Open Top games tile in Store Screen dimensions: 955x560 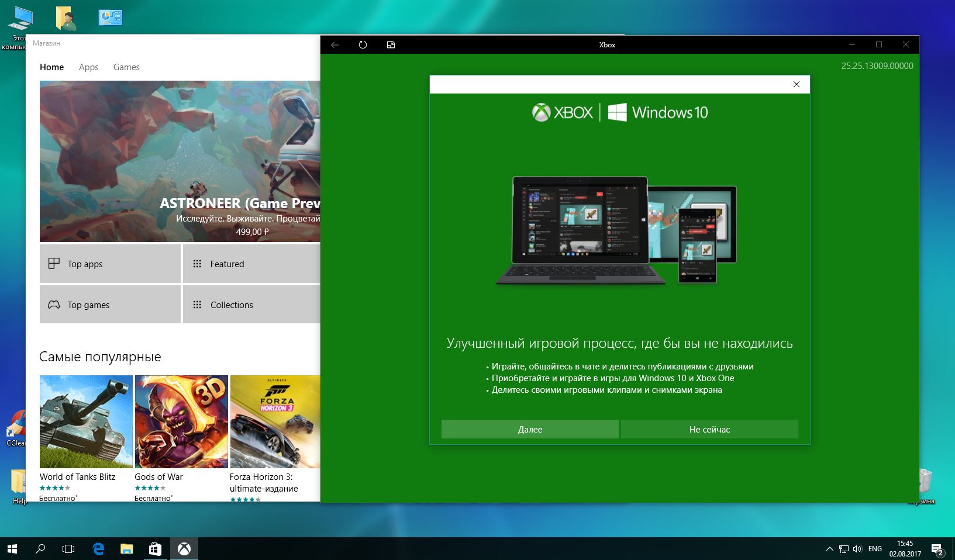(110, 304)
